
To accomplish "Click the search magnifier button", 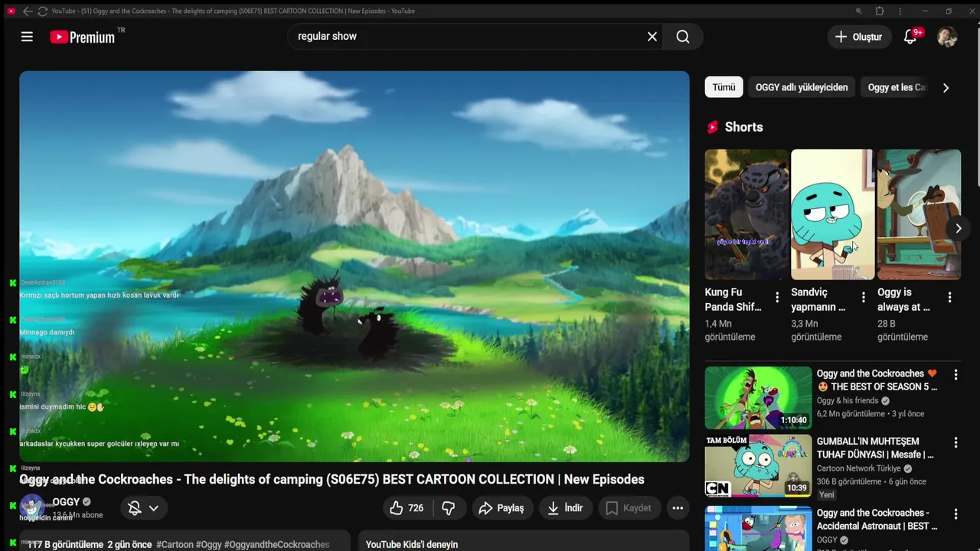I will tap(683, 37).
